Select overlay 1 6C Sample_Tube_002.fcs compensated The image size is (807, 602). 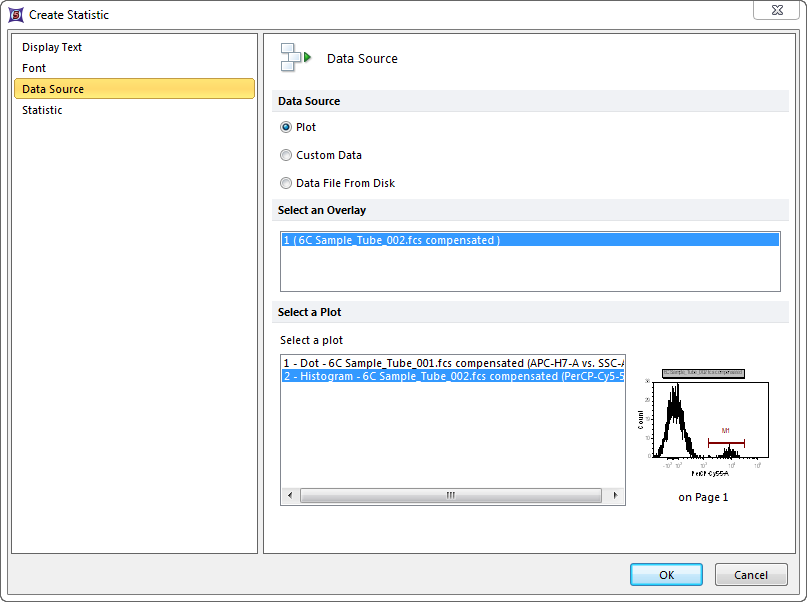(x=392, y=240)
